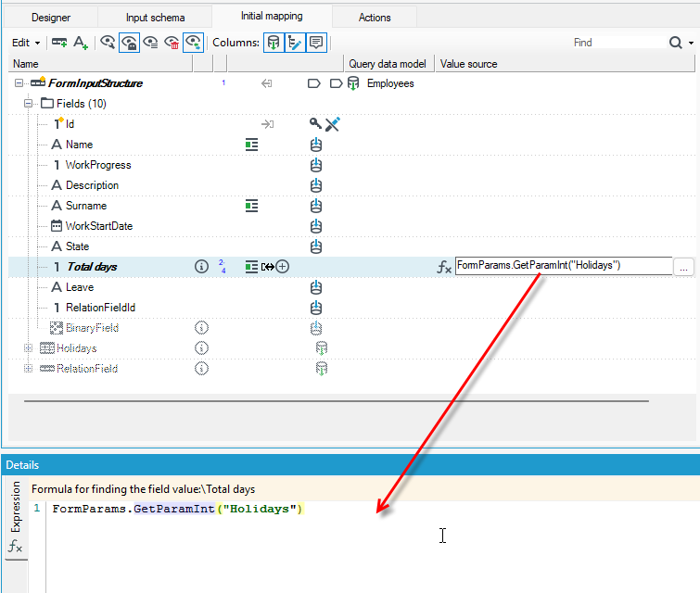Screen dimensions: 700x593
Task: Click database icon in Holidays row
Action: point(322,348)
